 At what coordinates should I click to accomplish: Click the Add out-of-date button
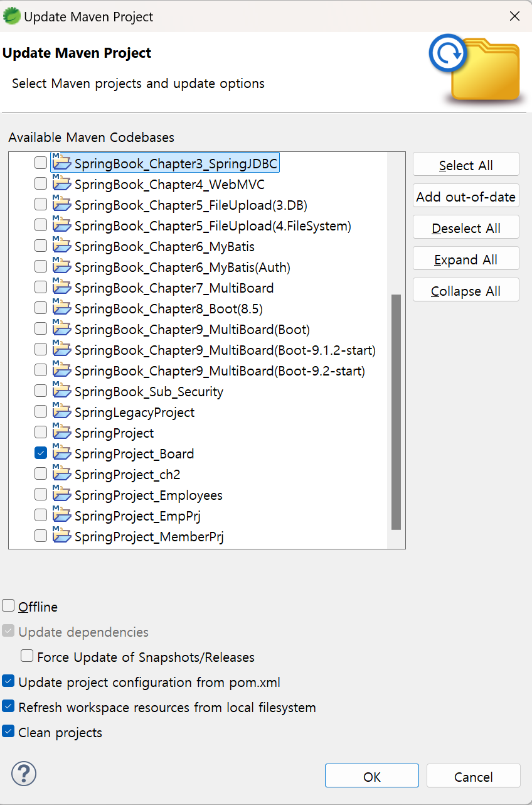click(466, 196)
